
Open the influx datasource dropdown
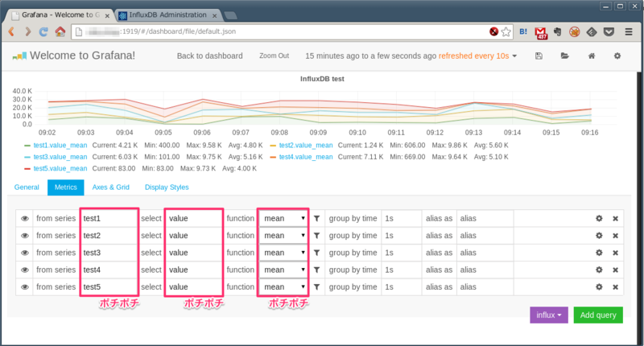pyautogui.click(x=549, y=315)
